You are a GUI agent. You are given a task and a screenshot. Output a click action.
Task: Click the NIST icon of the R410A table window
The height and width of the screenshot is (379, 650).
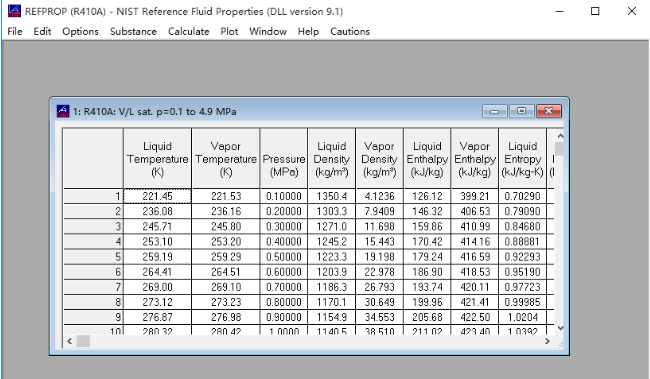(63, 111)
